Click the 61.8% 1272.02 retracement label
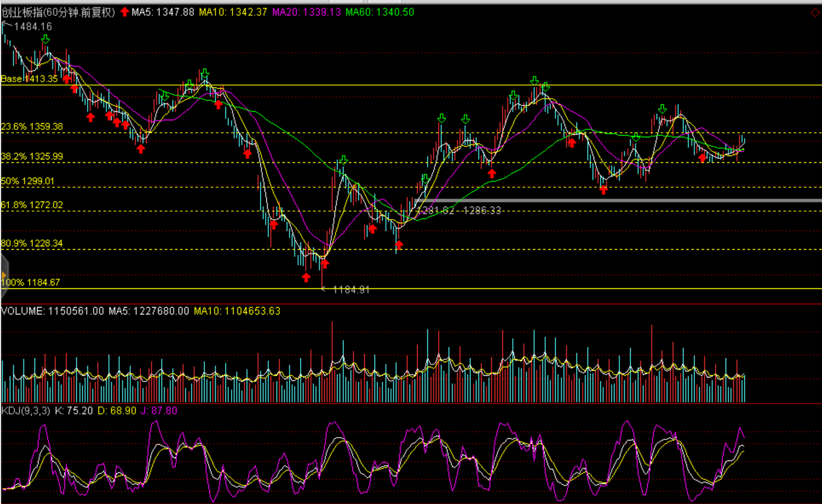Screen dimensions: 822x504 (x=32, y=205)
